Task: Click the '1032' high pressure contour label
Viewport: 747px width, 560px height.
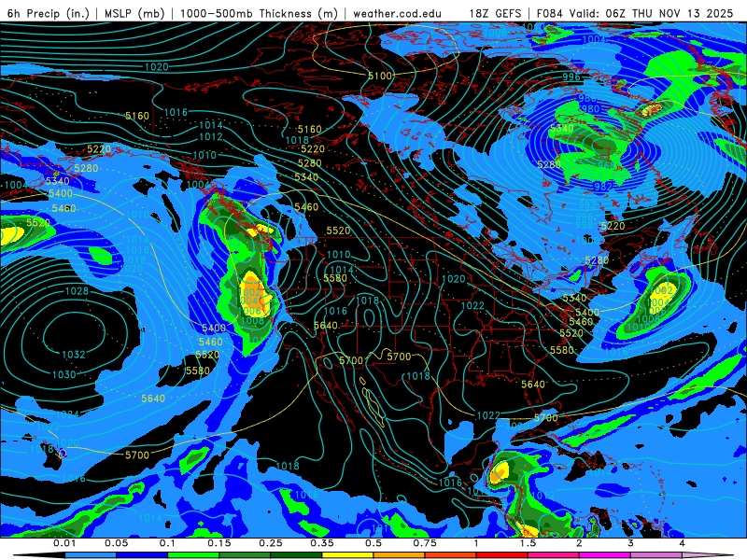Action: click(74, 355)
